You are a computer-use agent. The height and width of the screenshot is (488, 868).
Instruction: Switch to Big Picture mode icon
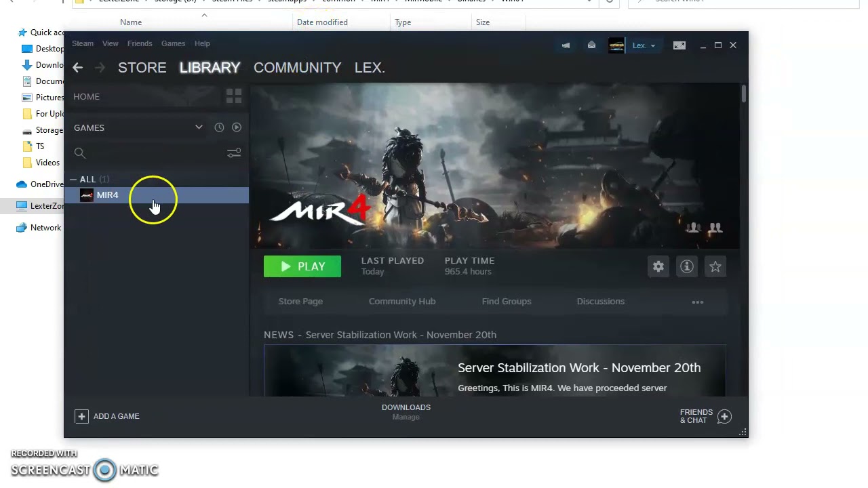pos(679,45)
